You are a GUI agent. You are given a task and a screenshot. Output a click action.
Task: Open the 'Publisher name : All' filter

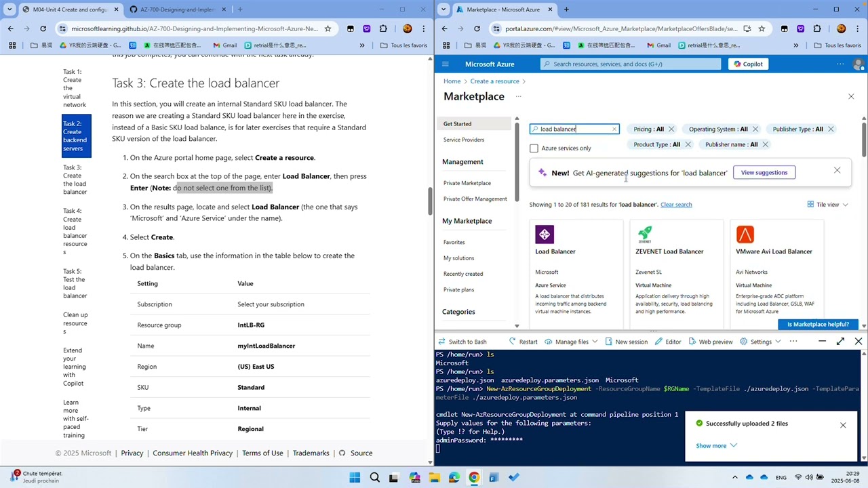pos(731,144)
